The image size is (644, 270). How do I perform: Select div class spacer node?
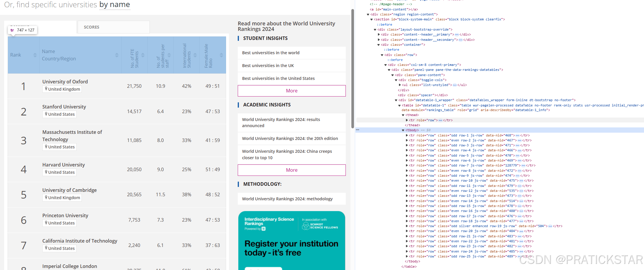[423, 95]
